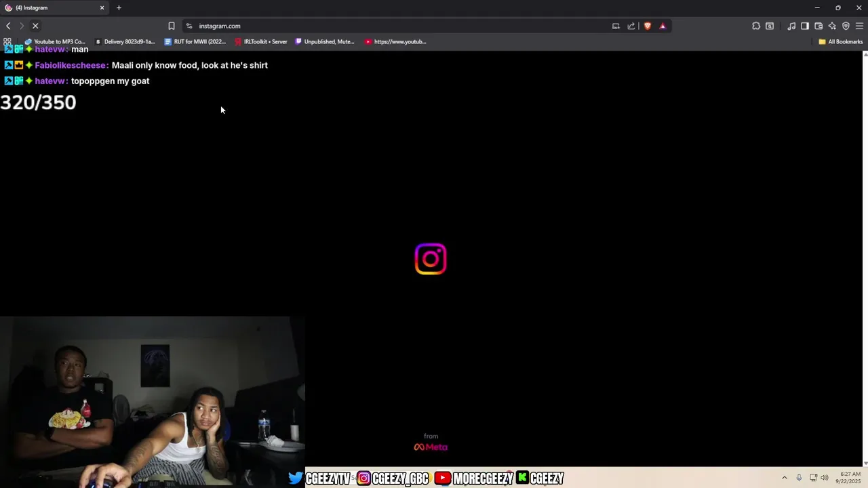Bookmark this page with the bookmark icon
The image size is (868, 488).
point(172,26)
